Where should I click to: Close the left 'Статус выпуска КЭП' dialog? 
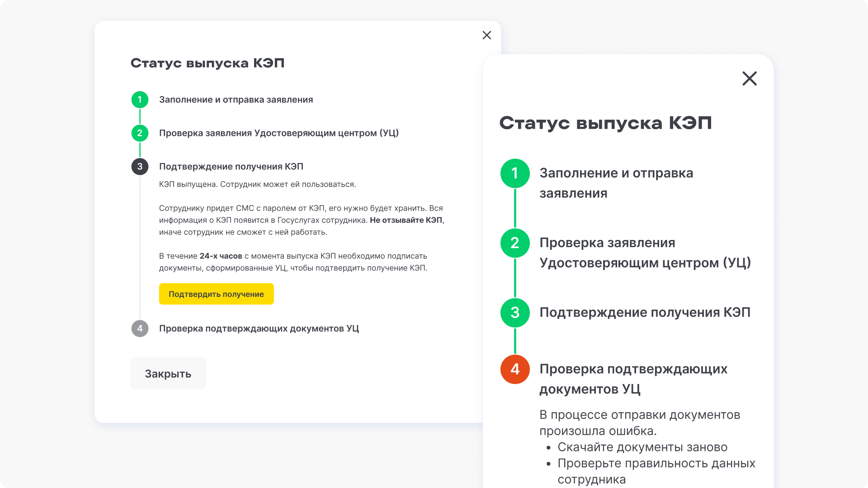pyautogui.click(x=486, y=35)
